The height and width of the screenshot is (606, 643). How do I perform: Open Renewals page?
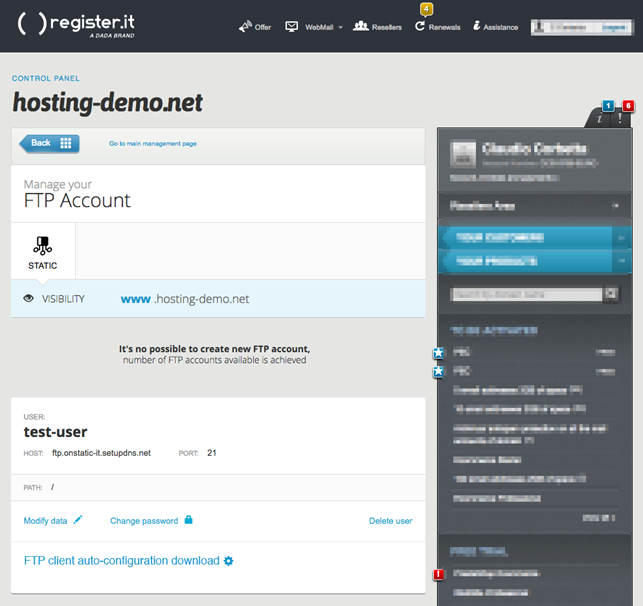coord(437,27)
